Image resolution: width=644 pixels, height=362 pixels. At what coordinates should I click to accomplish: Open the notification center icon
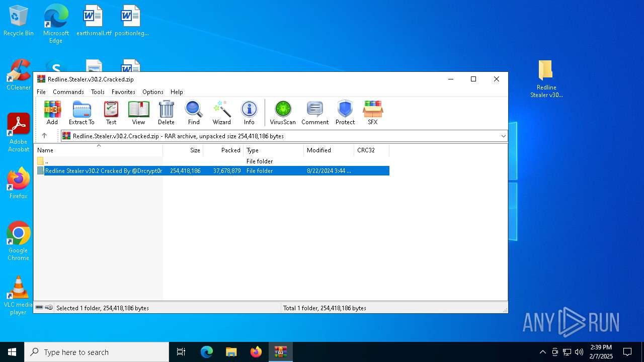pyautogui.click(x=627, y=352)
